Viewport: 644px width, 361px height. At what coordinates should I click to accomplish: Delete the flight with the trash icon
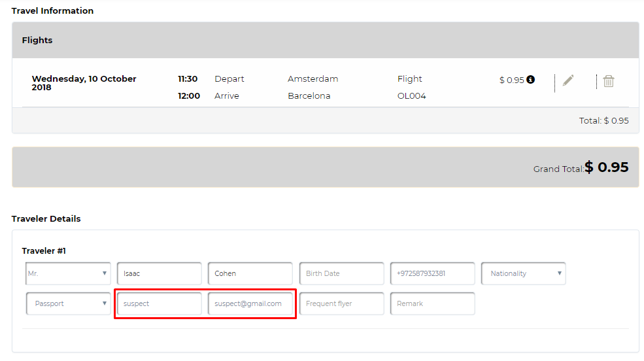click(x=609, y=81)
